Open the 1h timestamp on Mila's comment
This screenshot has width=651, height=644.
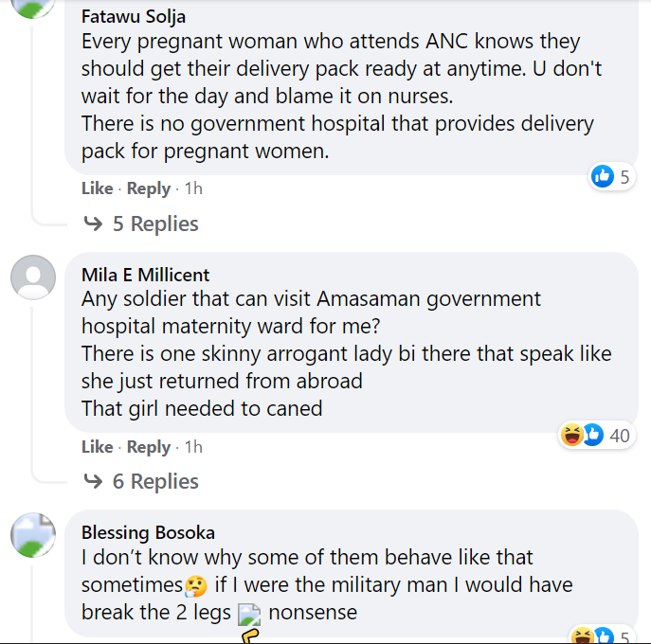point(193,447)
